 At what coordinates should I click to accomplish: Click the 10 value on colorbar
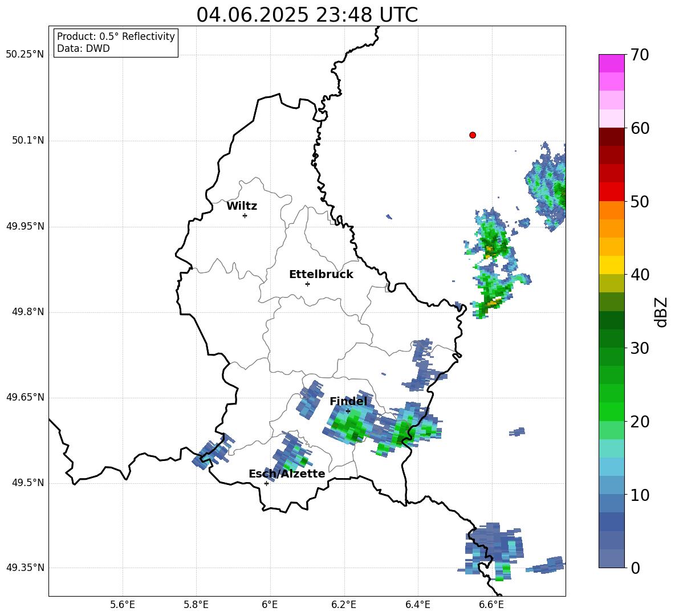pyautogui.click(x=640, y=495)
